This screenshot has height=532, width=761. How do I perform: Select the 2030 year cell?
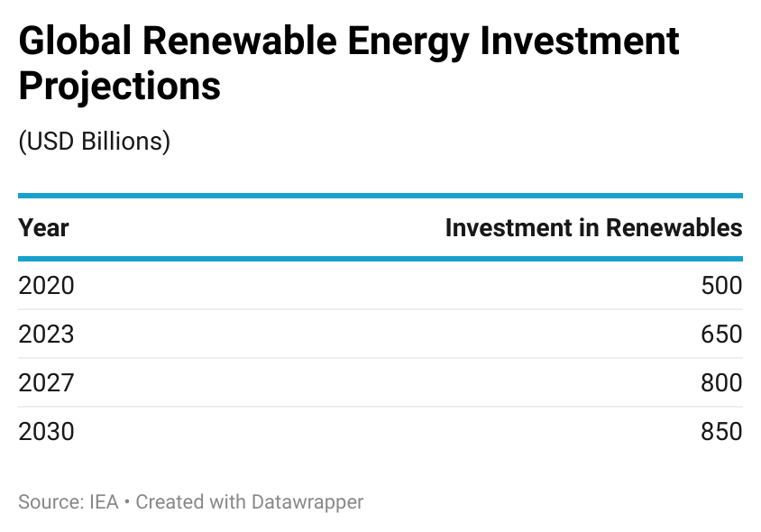tap(46, 432)
